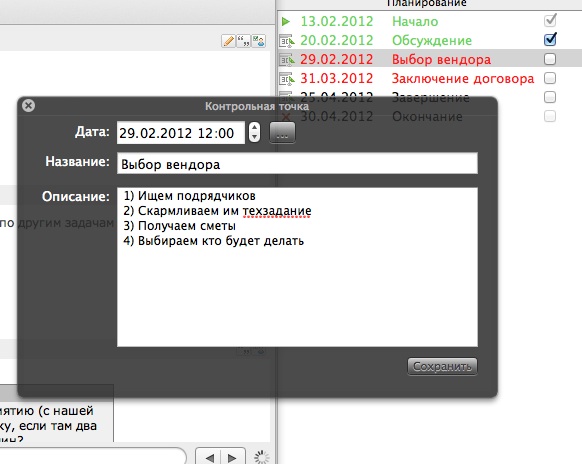
Task: Click the checklist with person icon
Action: click(x=259, y=41)
